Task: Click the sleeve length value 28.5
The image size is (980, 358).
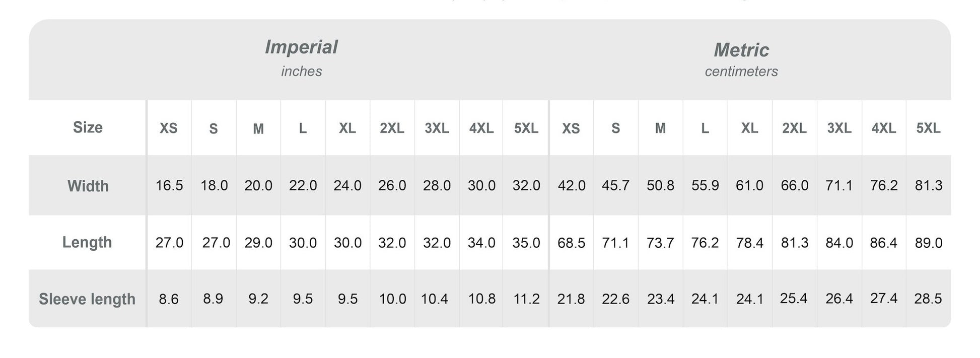Action: pos(928,299)
